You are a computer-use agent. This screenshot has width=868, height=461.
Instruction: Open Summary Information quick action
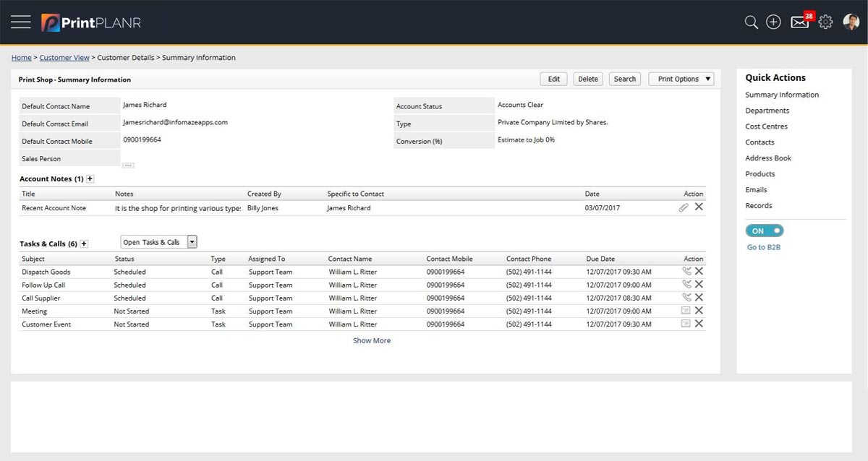tap(782, 95)
